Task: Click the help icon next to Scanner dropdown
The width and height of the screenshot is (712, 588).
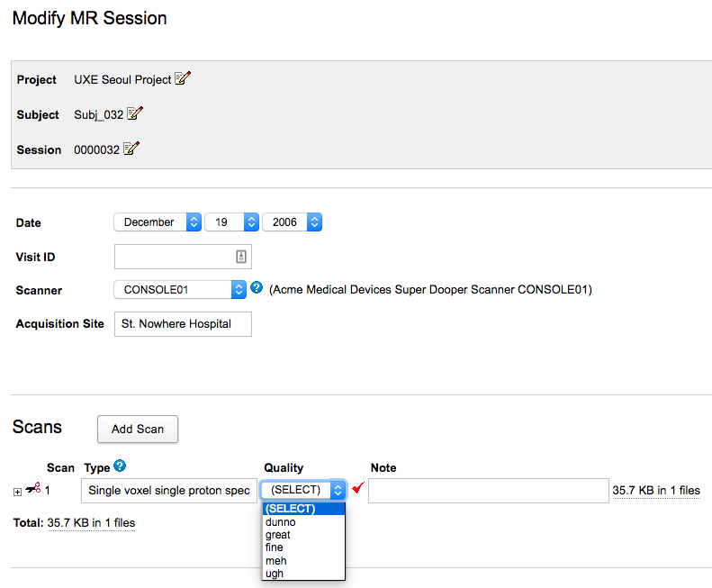Action: pyautogui.click(x=257, y=288)
